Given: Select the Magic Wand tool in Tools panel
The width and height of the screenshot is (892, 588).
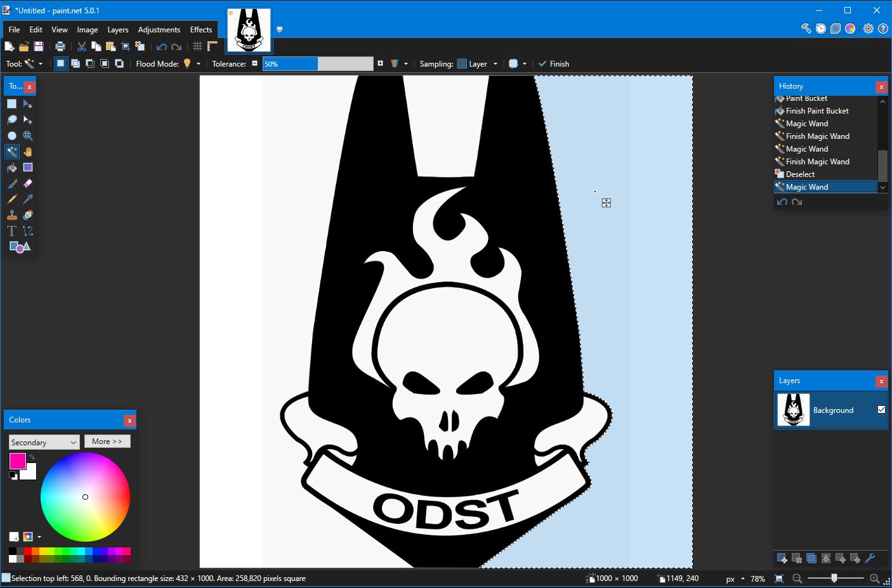Looking at the screenshot, I should [12, 152].
